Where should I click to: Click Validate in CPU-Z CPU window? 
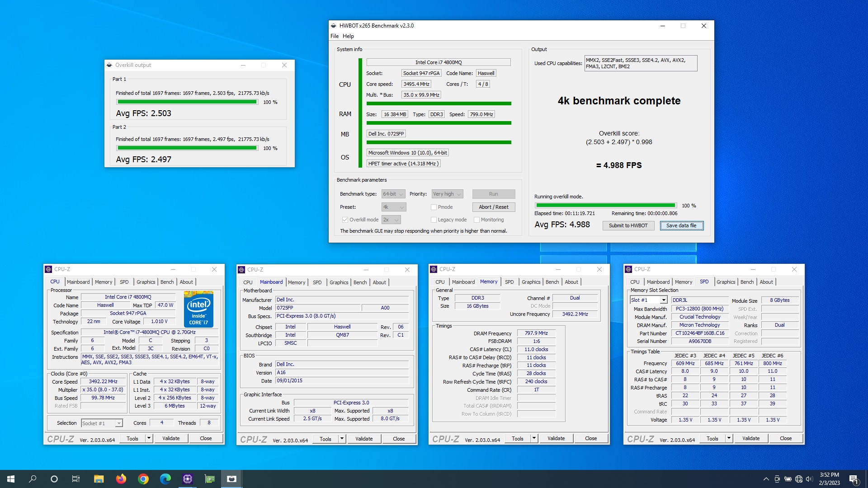pyautogui.click(x=171, y=438)
